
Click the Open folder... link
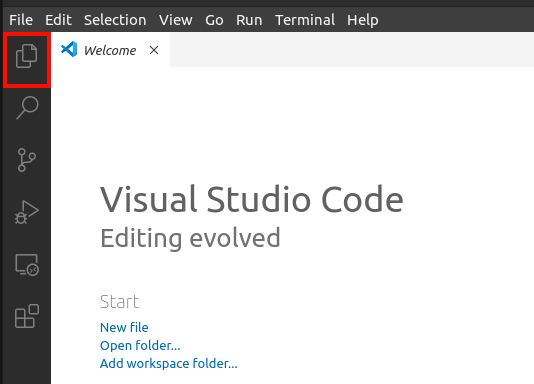(140, 346)
